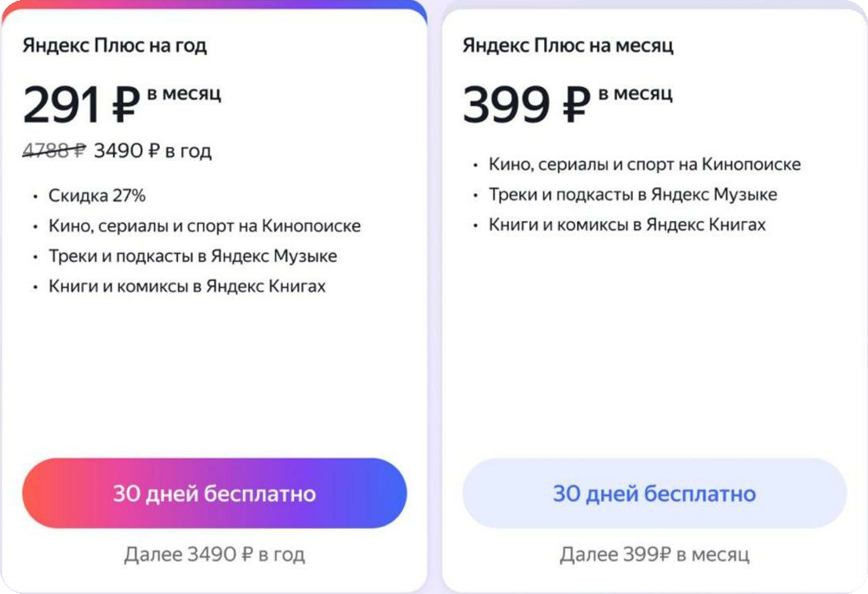The image size is (868, 594).
Task: Click Кинопоиск feature in the monthly plan
Action: click(645, 164)
